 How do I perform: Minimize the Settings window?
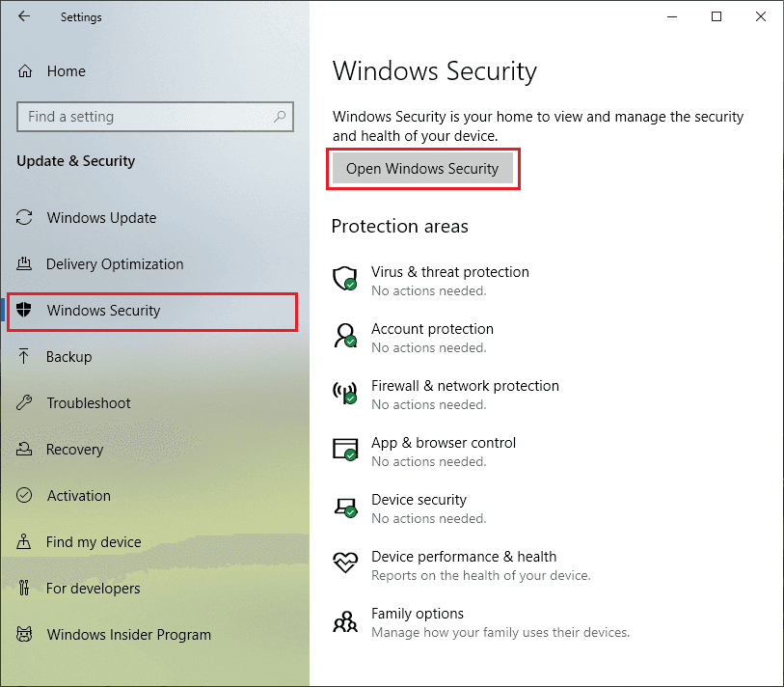click(672, 16)
